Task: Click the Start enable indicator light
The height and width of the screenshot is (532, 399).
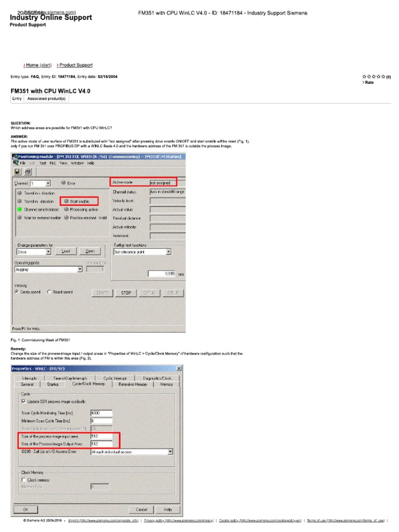Action: coord(66,201)
